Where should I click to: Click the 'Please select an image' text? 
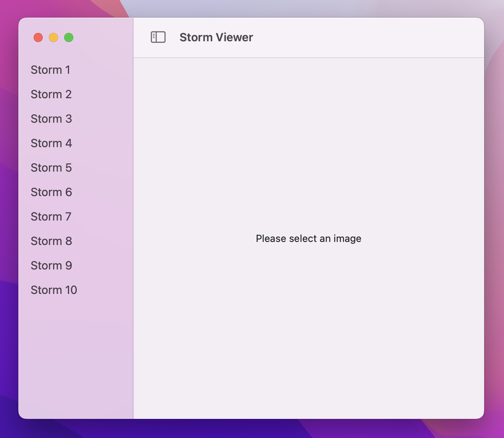pos(308,238)
